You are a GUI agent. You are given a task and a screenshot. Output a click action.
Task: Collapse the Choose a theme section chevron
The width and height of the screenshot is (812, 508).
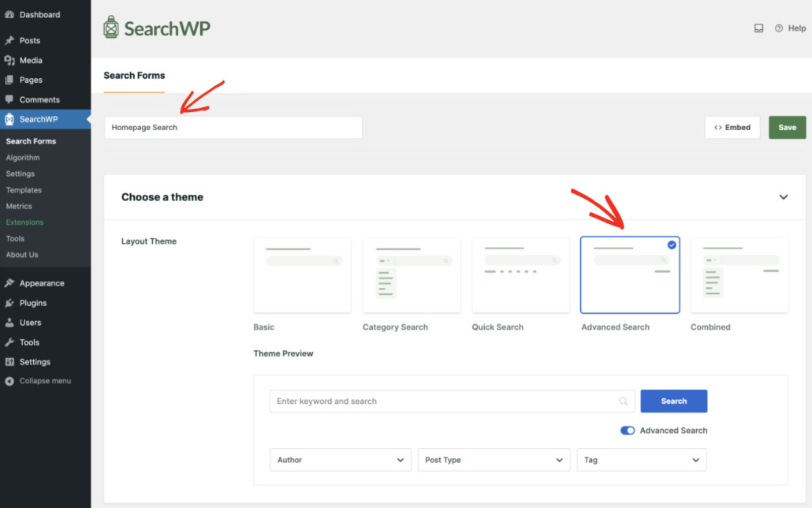(784, 197)
